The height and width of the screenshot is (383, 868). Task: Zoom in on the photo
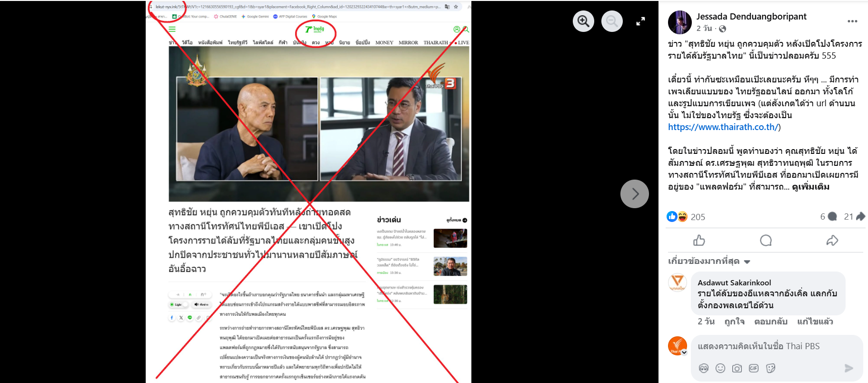[583, 21]
